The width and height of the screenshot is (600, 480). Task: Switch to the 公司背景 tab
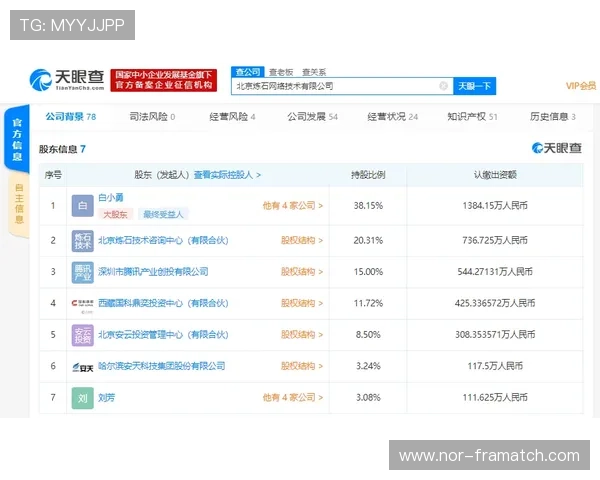click(71, 116)
